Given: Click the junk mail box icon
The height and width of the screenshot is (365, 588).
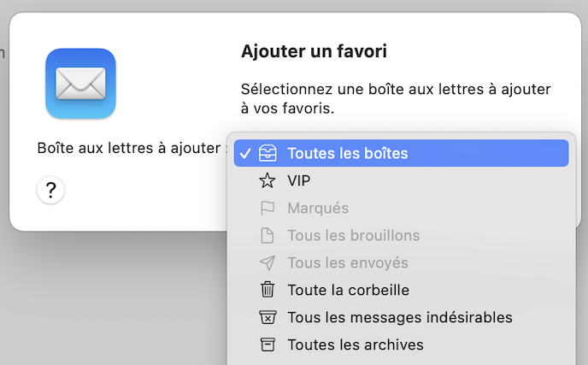Looking at the screenshot, I should [x=268, y=318].
